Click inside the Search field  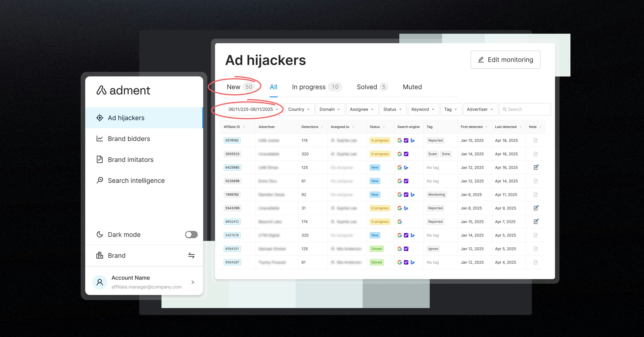[525, 109]
